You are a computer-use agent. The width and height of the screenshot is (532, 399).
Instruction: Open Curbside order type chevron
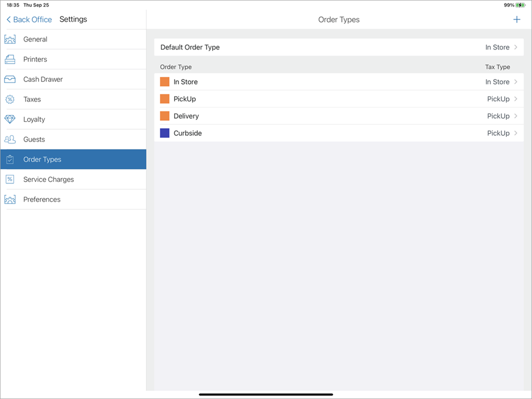(516, 133)
